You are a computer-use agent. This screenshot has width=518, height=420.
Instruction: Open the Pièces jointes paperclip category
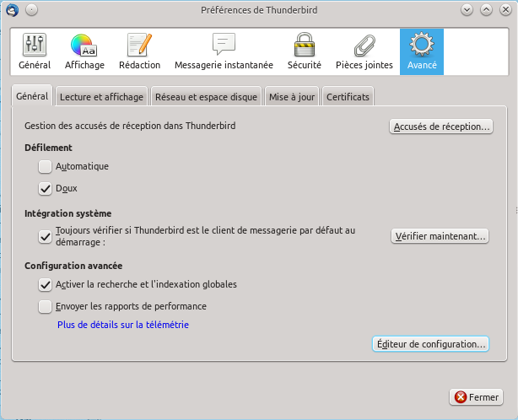[x=364, y=51]
